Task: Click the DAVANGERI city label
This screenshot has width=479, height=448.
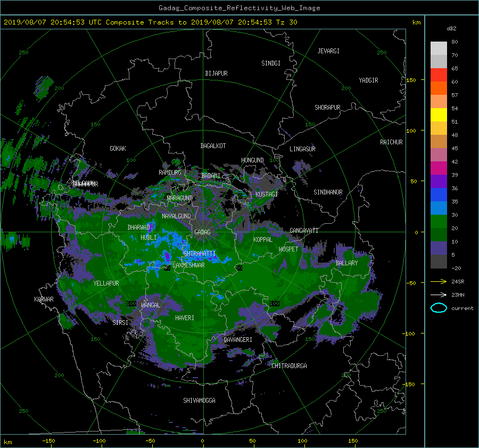Action: (x=238, y=340)
